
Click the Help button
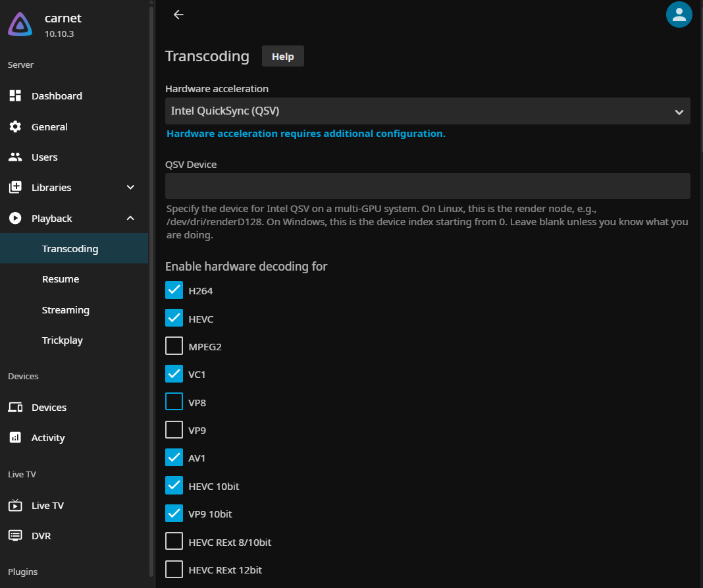(283, 56)
